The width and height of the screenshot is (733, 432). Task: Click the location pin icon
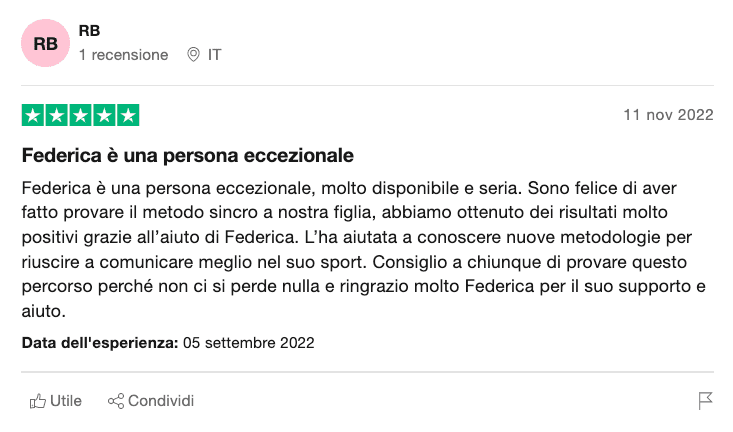click(193, 55)
